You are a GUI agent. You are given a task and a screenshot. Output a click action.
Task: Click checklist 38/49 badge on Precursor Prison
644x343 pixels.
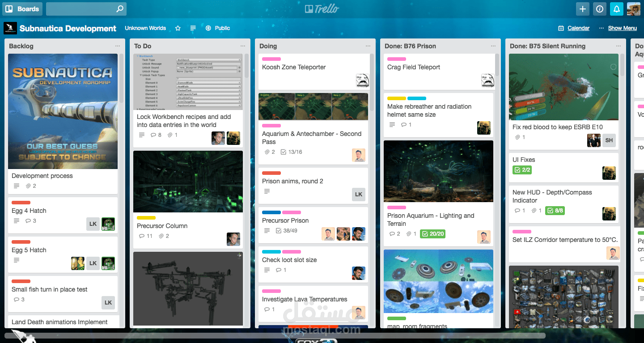click(286, 231)
